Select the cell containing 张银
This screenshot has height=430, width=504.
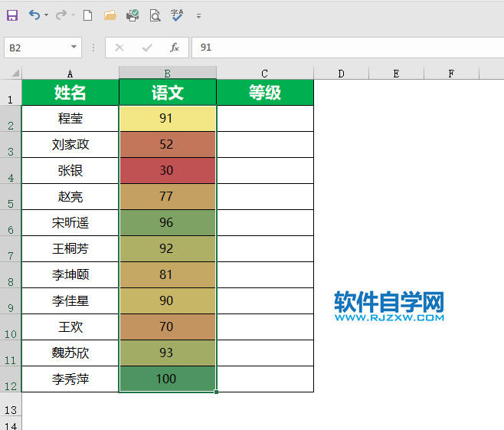(70, 170)
